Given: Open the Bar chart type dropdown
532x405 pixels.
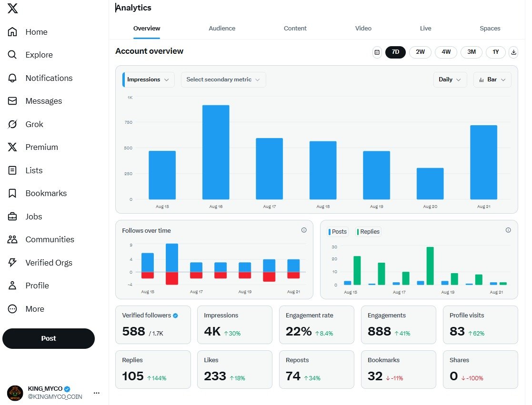Looking at the screenshot, I should pos(492,80).
